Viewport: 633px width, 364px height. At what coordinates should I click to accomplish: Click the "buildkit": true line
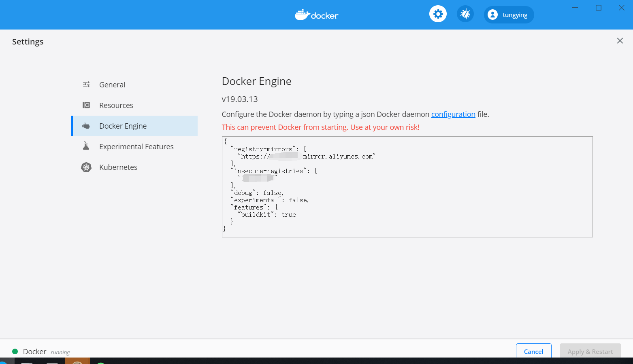[266, 215]
